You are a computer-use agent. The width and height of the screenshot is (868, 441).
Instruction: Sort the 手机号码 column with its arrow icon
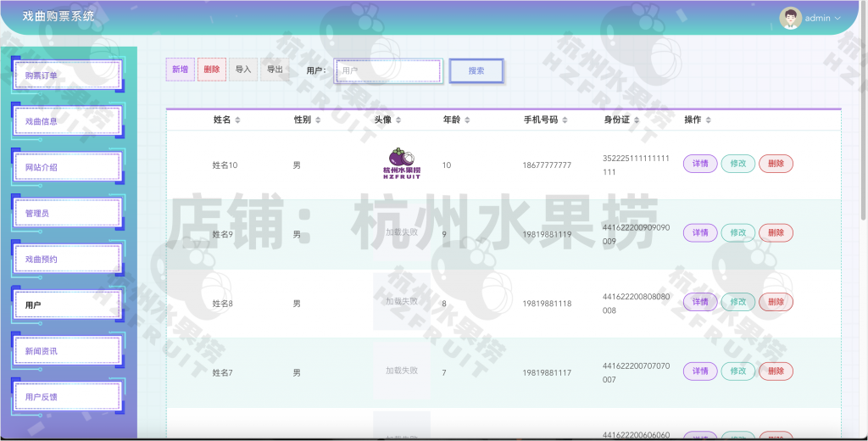click(565, 120)
